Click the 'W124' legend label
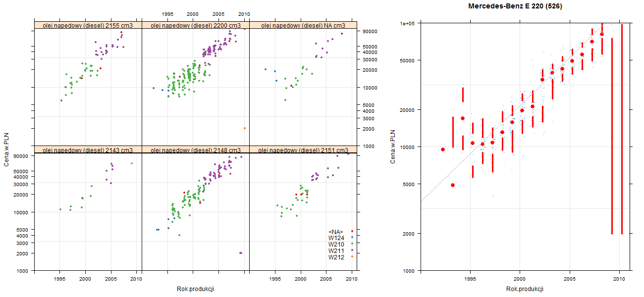 click(x=336, y=238)
